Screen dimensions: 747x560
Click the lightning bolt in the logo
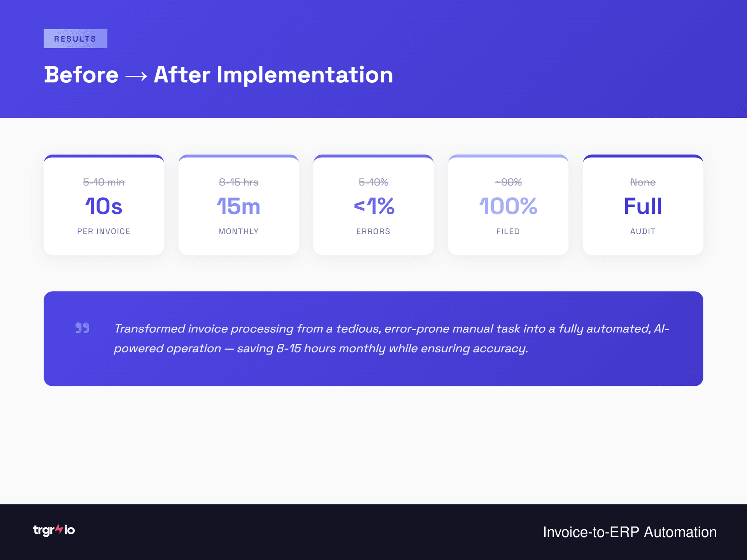click(x=59, y=529)
